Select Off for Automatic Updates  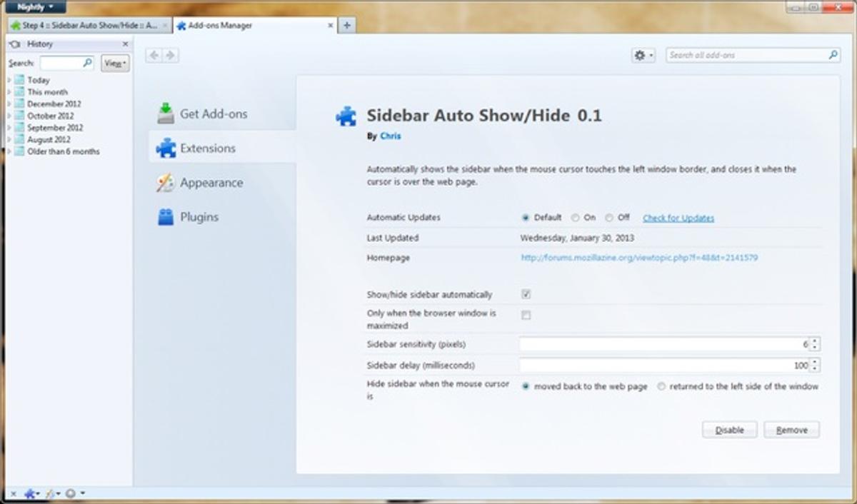609,218
